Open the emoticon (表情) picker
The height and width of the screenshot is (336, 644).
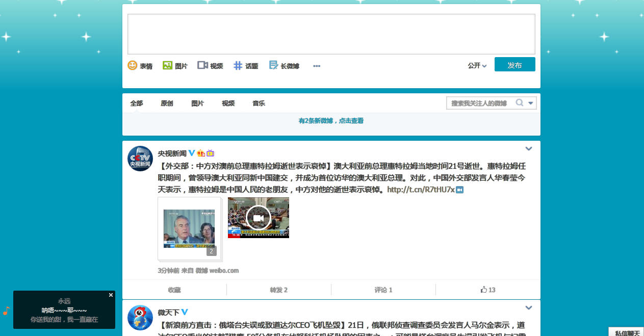(x=140, y=66)
